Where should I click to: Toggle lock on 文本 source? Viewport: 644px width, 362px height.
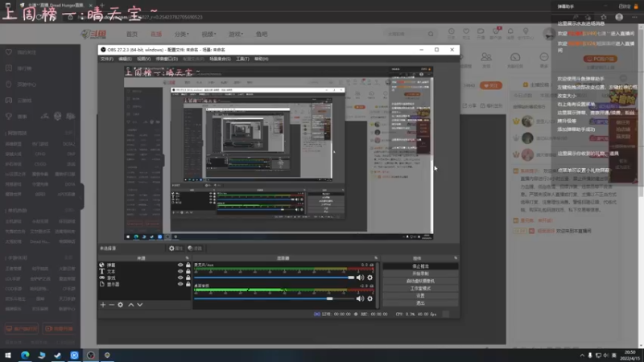[x=188, y=271]
